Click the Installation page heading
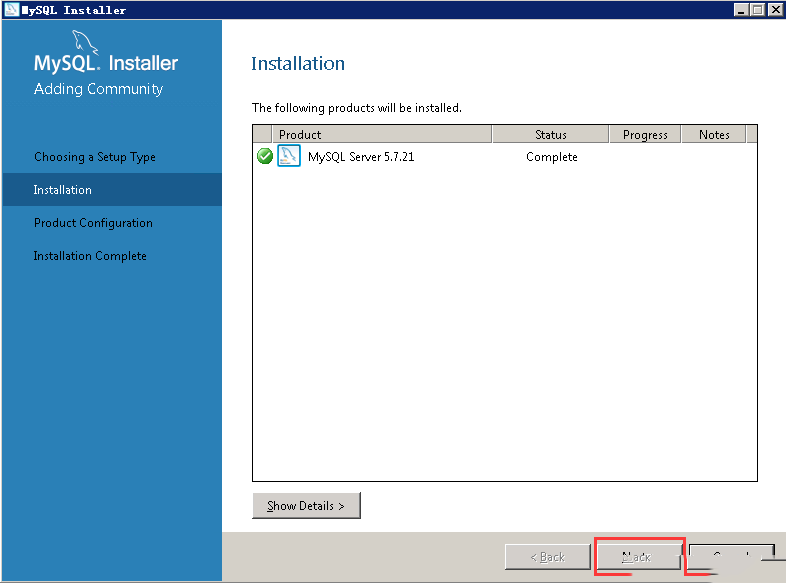 click(298, 64)
